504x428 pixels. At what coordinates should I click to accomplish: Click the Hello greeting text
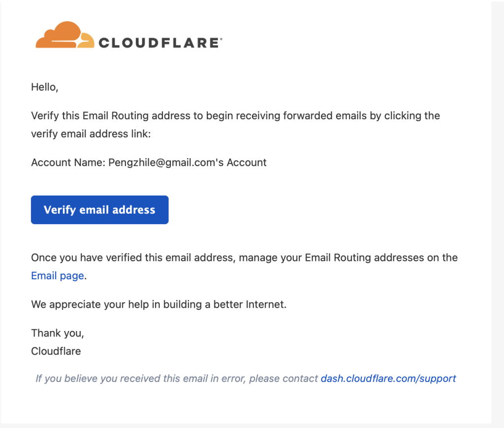pos(45,87)
